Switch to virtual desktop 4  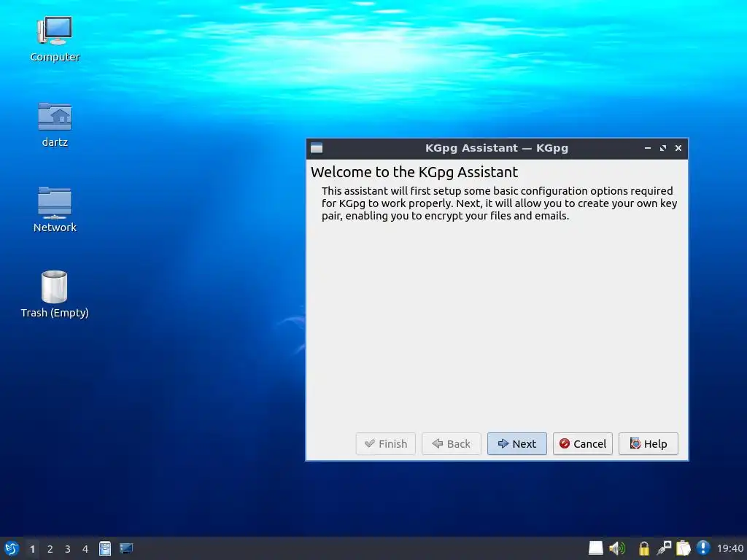(85, 549)
